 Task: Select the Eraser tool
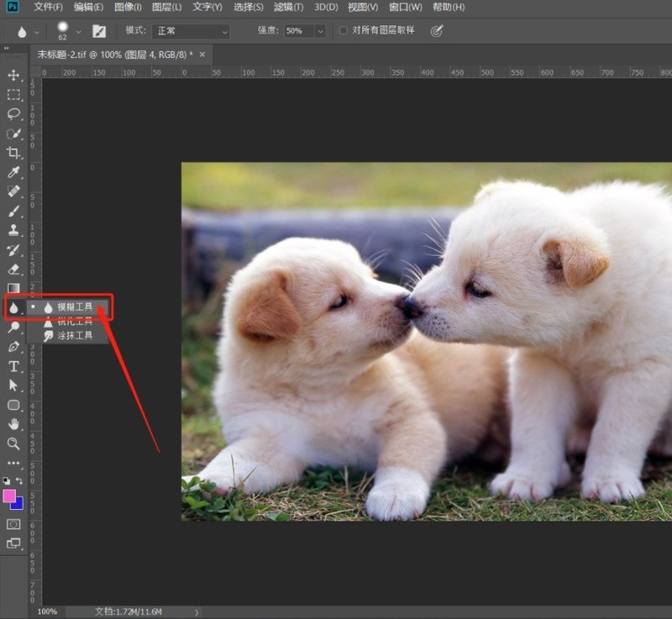coord(13,270)
